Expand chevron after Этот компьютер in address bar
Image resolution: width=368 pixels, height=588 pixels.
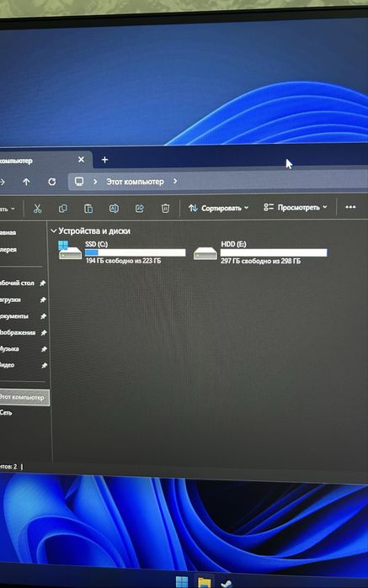(175, 181)
